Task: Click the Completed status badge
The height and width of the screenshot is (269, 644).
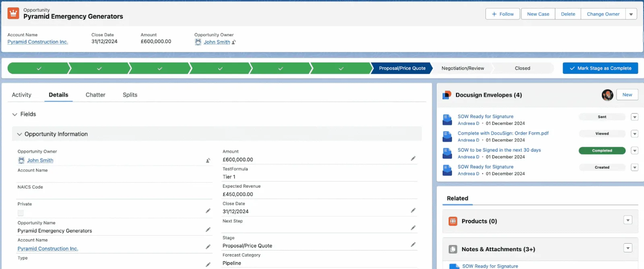Action: 602,151
